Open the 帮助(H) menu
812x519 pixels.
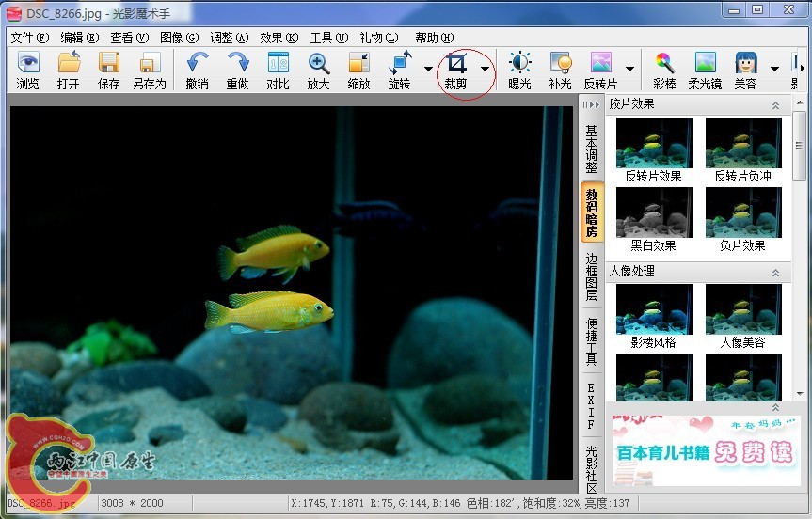coord(434,38)
